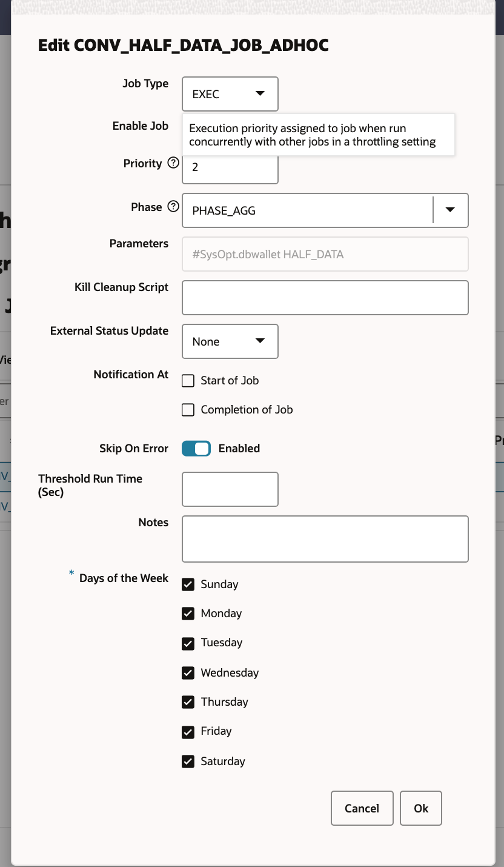Click the Execution priority tooltip text
Screen dimensions: 504x867
[313, 135]
